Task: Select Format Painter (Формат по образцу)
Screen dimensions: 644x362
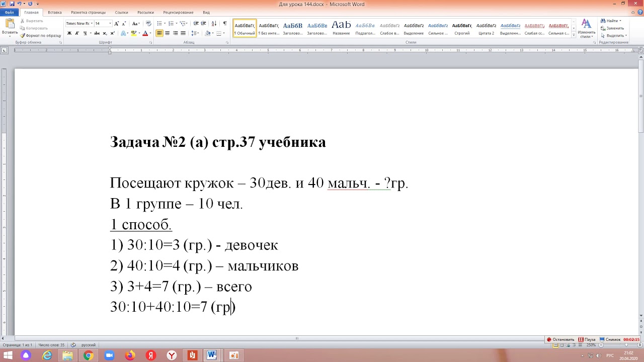Action: coord(40,36)
